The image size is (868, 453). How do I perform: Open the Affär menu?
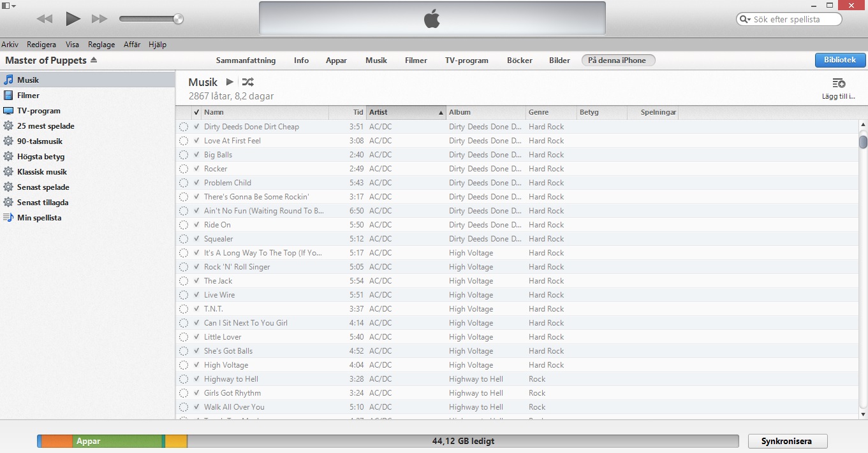coord(132,45)
